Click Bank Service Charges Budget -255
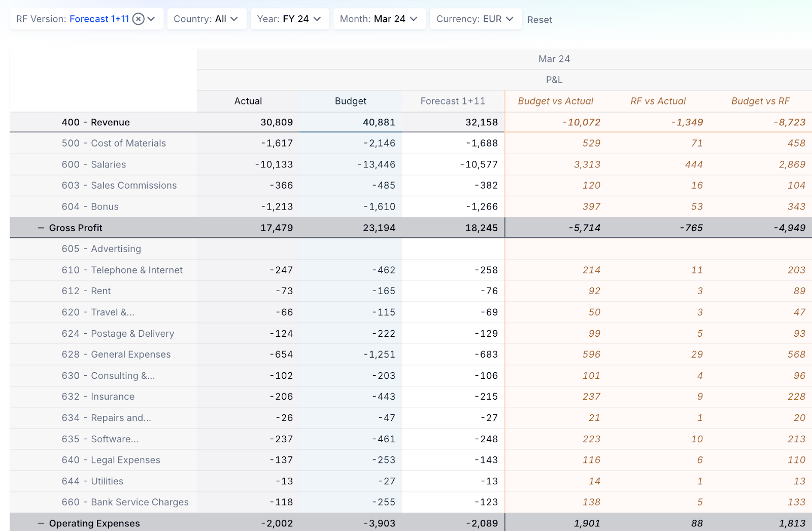The image size is (812, 531). click(x=384, y=502)
